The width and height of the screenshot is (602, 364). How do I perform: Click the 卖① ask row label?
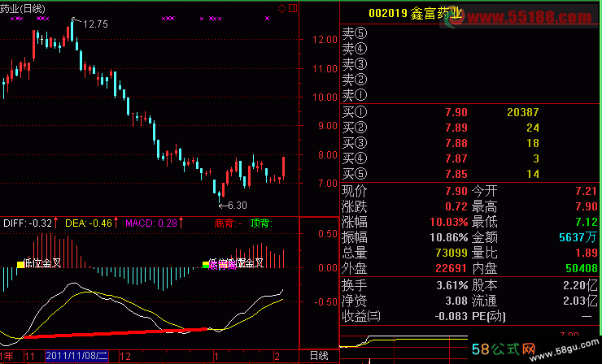coord(355,95)
